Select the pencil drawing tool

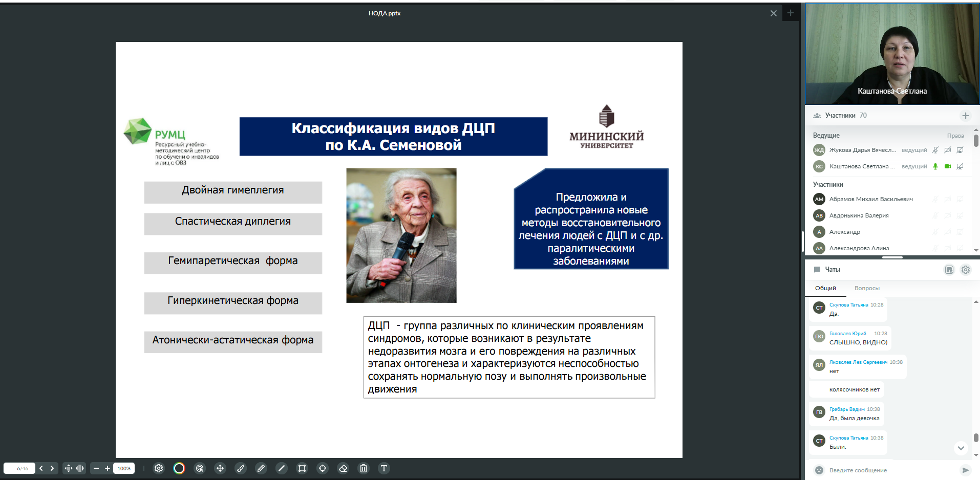click(x=261, y=468)
